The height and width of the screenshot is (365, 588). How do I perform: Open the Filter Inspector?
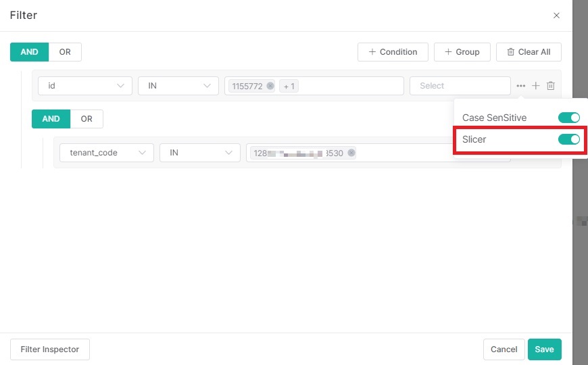[x=50, y=349]
